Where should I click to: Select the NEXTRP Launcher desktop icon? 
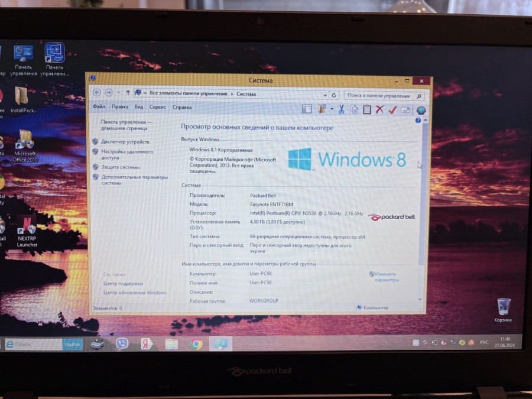tap(27, 231)
